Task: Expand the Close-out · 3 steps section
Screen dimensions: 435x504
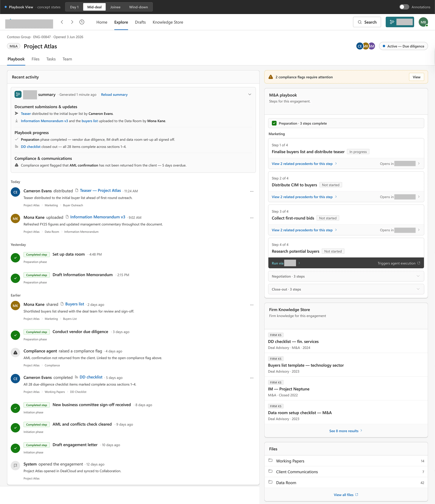Action: tap(346, 289)
